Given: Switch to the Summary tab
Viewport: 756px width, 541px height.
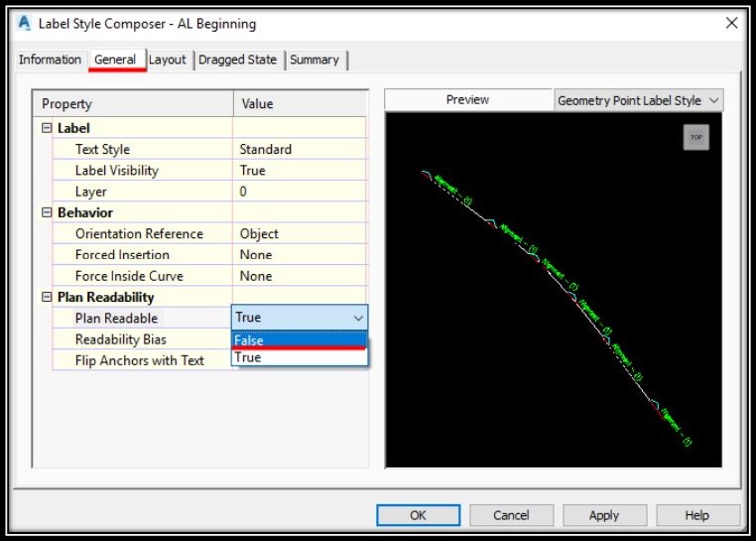Looking at the screenshot, I should click(x=315, y=60).
